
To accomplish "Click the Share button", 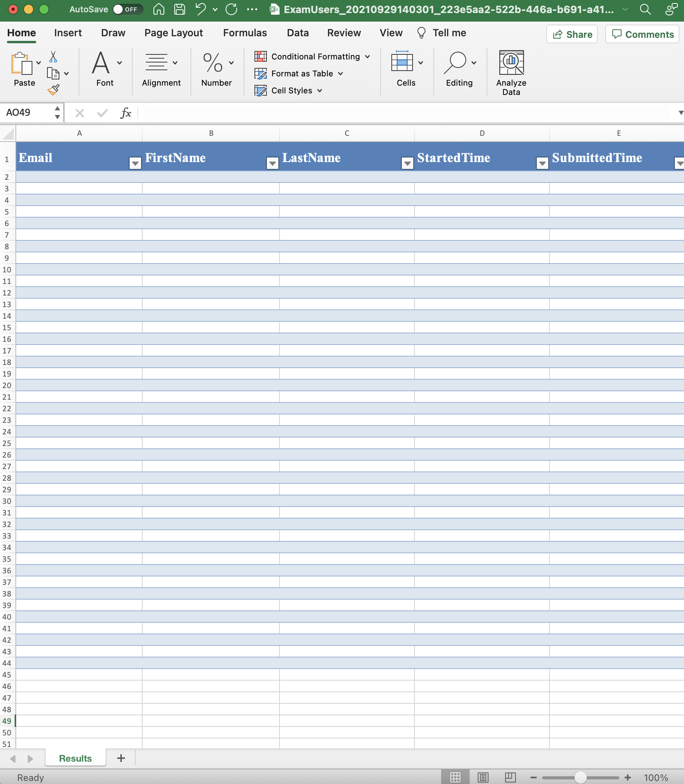I will click(x=572, y=34).
